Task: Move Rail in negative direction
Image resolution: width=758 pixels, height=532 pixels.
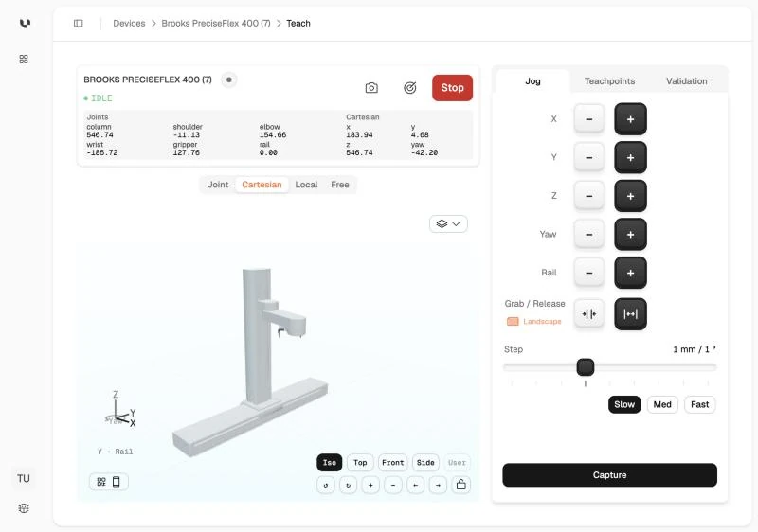Action: click(588, 273)
